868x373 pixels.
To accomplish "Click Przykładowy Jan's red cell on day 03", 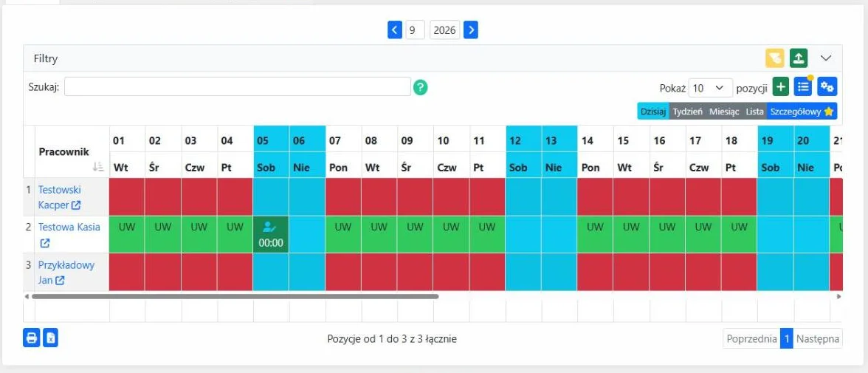I will tap(199, 272).
